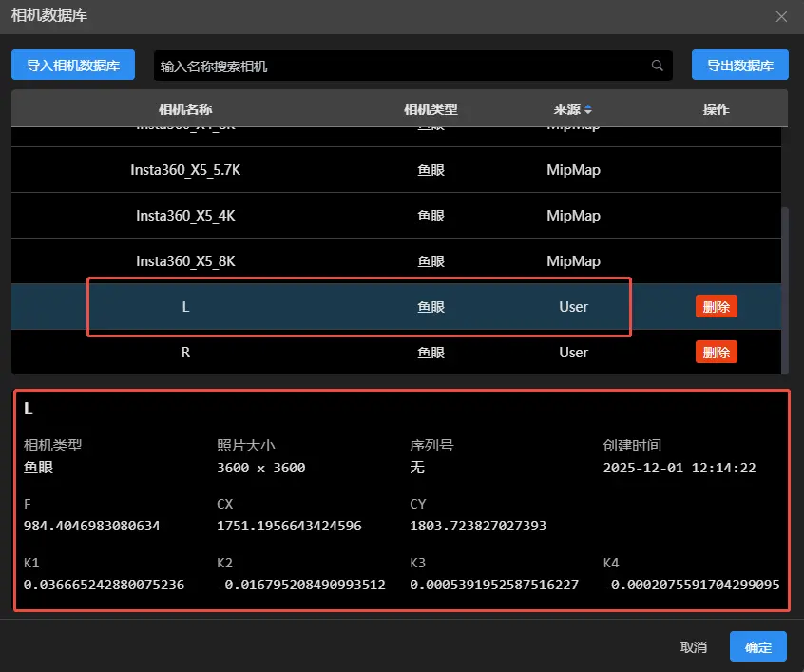Select the R camera row
Screen dimensions: 804x672
(x=185, y=353)
